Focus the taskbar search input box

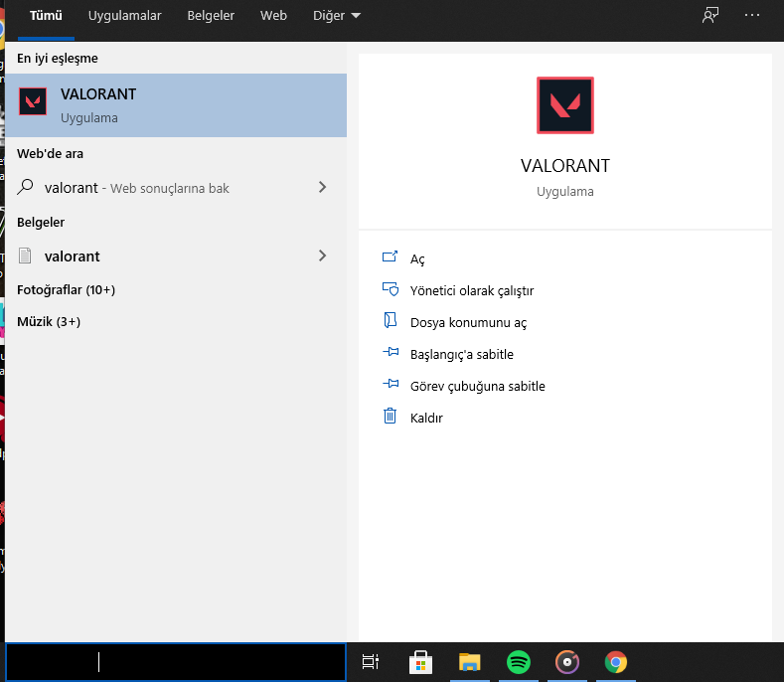click(176, 662)
